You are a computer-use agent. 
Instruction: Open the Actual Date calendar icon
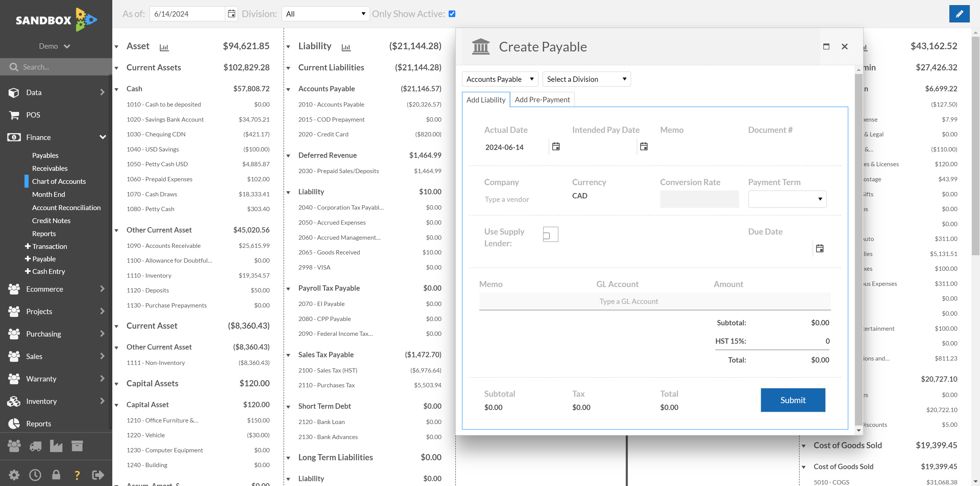(556, 146)
